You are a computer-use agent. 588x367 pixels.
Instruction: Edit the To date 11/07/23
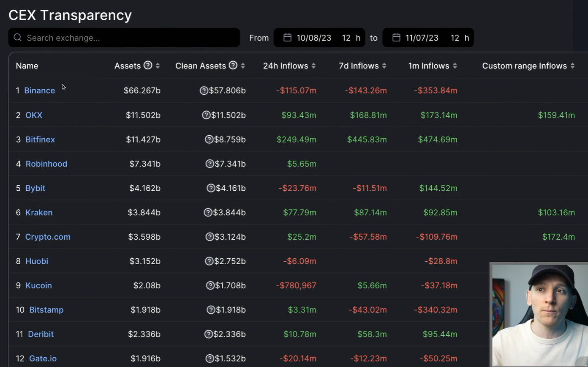tap(422, 38)
